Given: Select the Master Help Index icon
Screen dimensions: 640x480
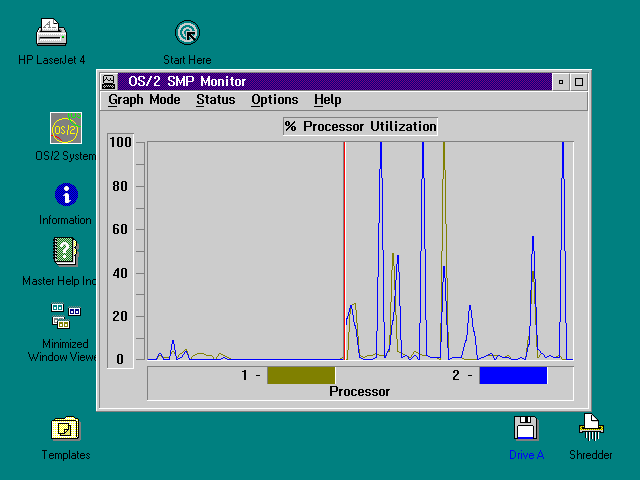Looking at the screenshot, I should pyautogui.click(x=66, y=251).
